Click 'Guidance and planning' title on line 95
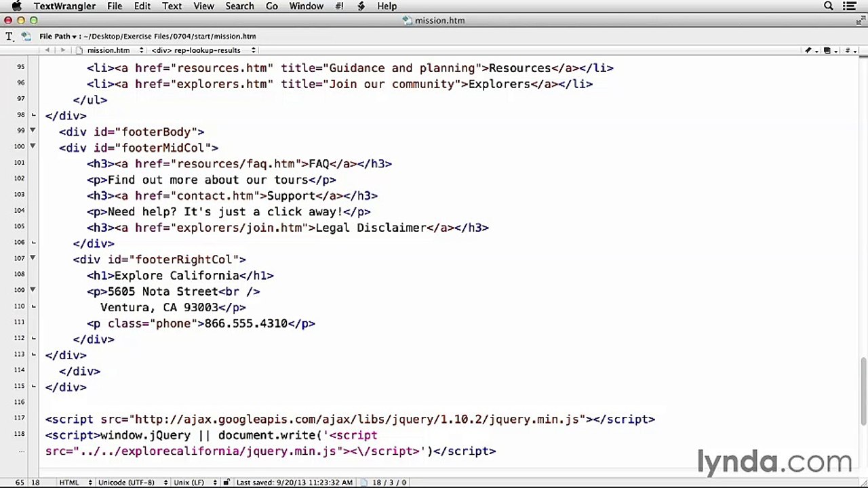 coord(401,68)
